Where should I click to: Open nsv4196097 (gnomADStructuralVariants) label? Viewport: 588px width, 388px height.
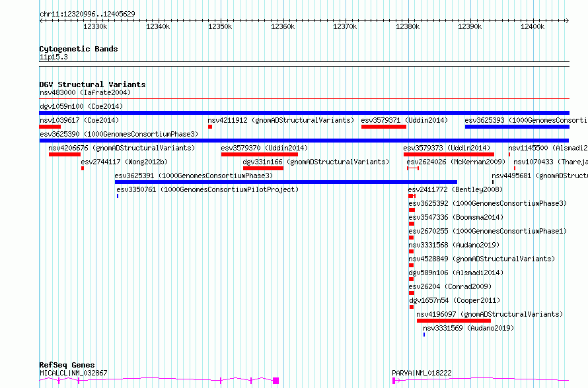(x=490, y=314)
